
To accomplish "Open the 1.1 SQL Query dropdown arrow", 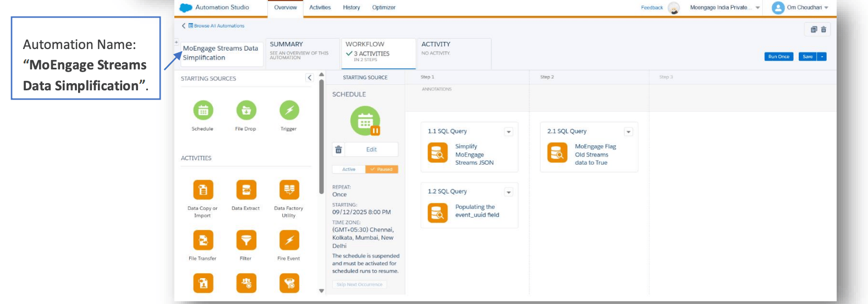I will click(x=509, y=132).
